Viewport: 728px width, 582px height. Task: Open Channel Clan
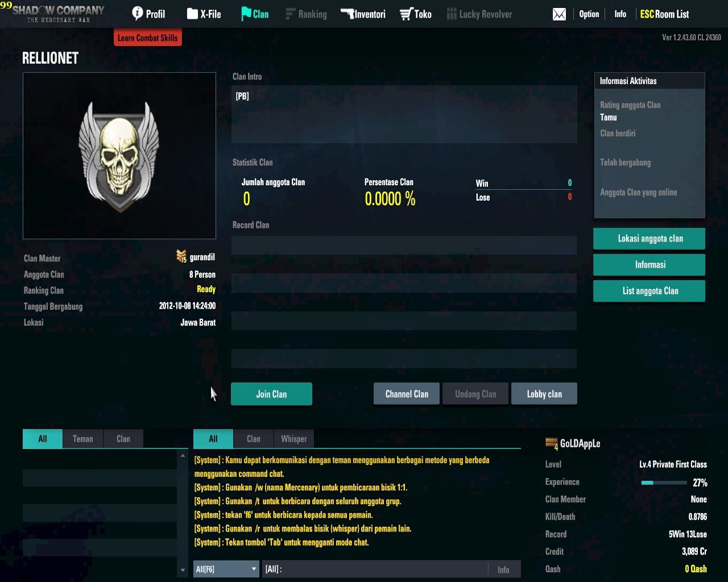pos(407,394)
